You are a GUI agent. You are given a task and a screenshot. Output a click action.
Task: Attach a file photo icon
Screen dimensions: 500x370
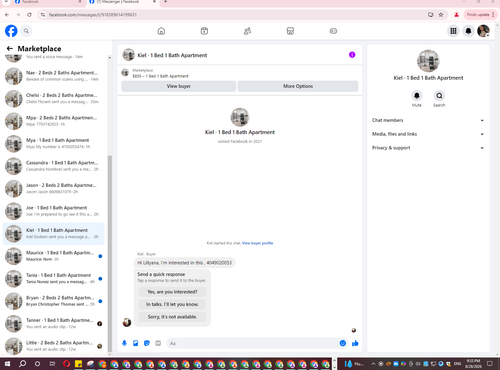(136, 343)
